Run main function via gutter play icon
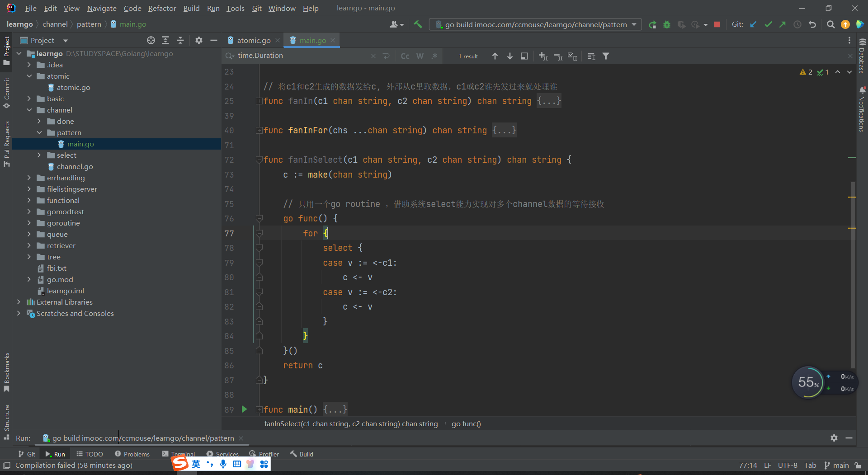 244,409
